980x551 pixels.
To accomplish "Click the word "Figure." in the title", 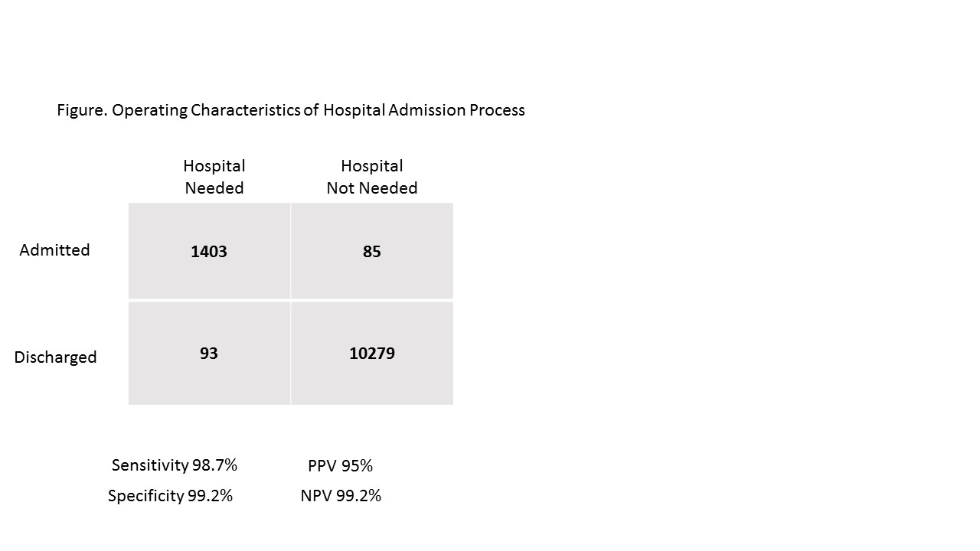I will click(82, 110).
